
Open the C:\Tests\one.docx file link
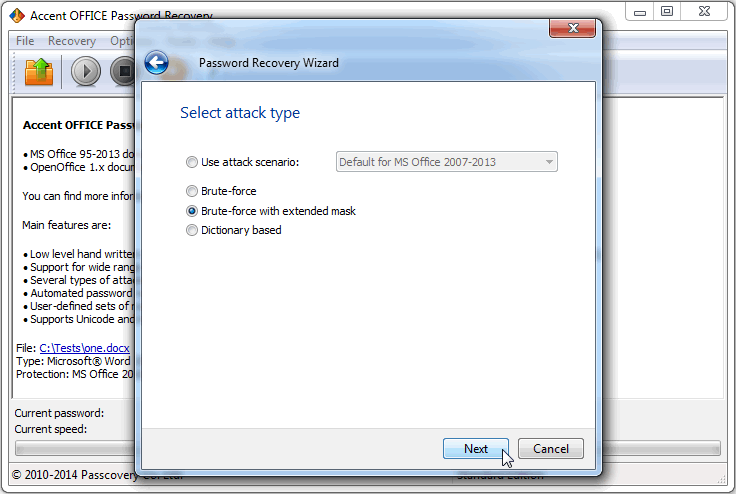tap(84, 348)
